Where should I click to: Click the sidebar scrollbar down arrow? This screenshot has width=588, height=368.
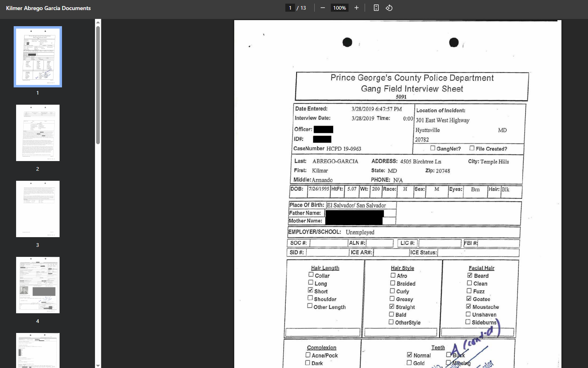pyautogui.click(x=98, y=365)
